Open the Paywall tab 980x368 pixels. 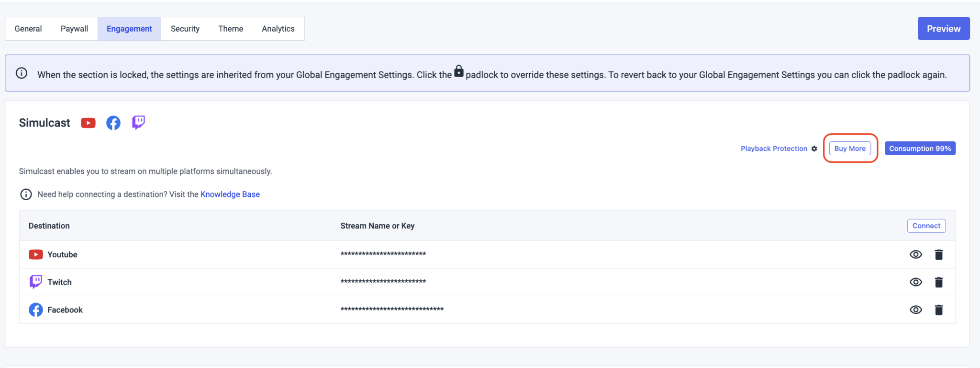coord(74,29)
